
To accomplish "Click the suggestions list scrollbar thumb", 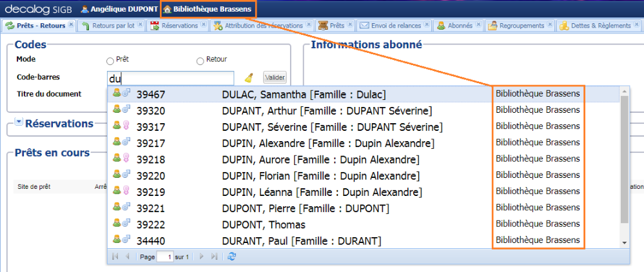I will [625, 159].
